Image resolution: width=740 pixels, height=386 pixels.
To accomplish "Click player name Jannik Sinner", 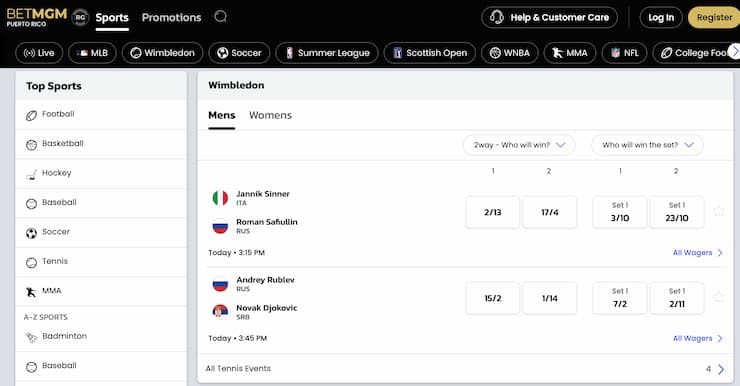I will pyautogui.click(x=263, y=194).
